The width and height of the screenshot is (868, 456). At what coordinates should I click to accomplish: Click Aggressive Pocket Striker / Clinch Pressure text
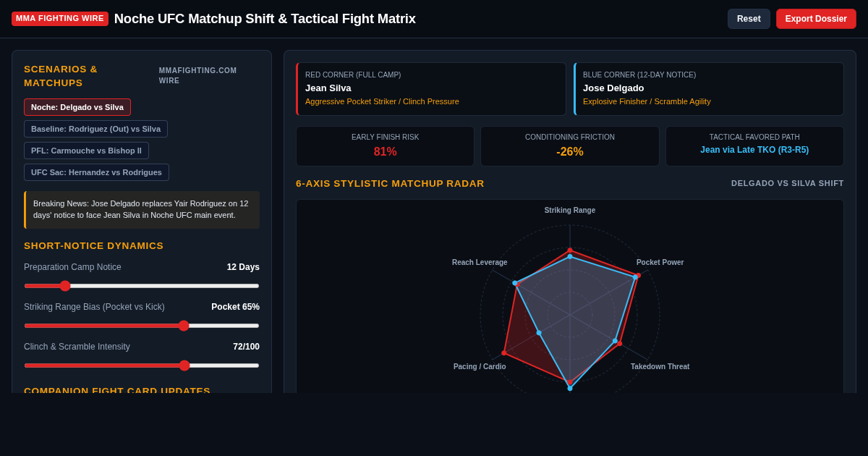coord(382,101)
